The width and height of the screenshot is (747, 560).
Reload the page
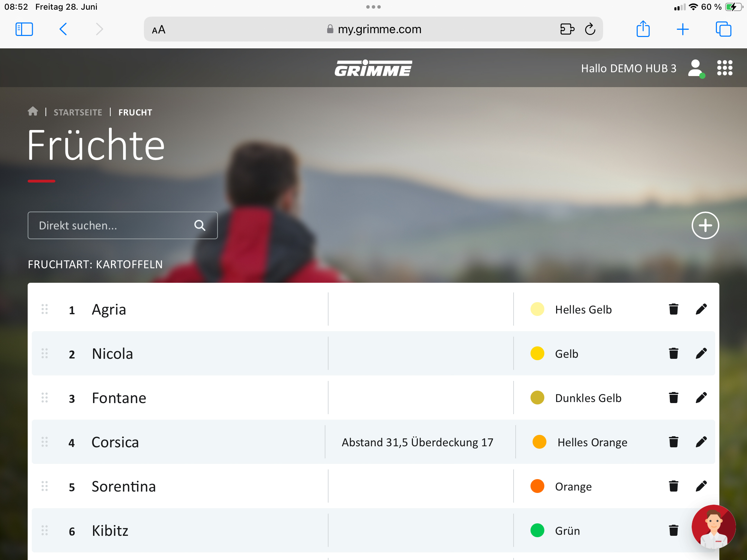590,29
